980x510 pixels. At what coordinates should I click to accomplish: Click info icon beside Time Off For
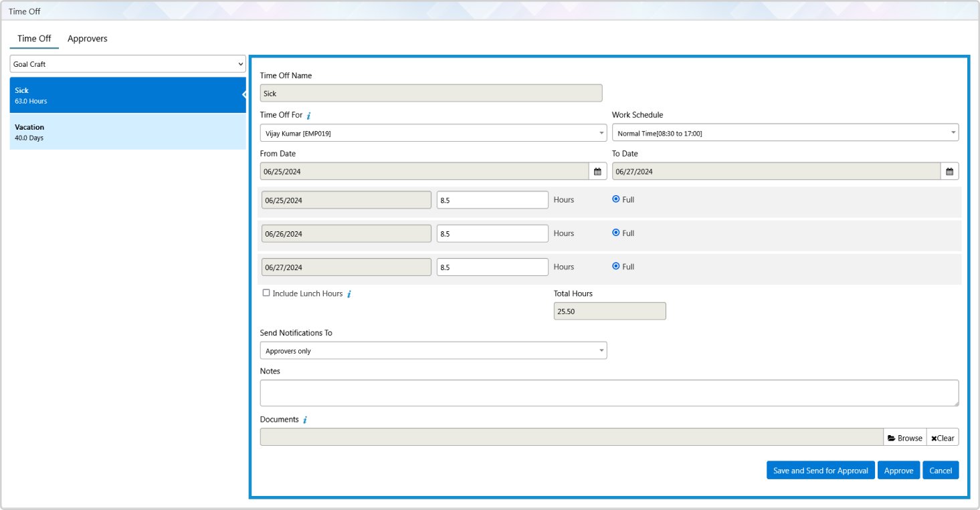308,116
